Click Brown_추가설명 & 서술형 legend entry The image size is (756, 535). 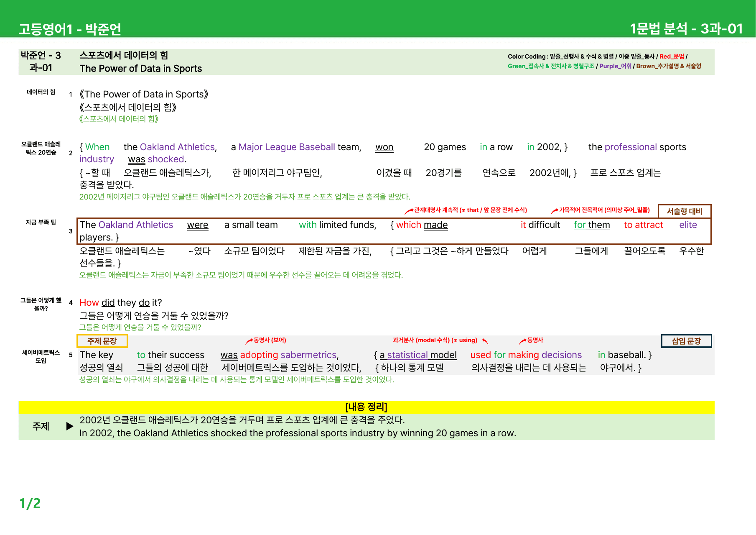click(x=669, y=66)
